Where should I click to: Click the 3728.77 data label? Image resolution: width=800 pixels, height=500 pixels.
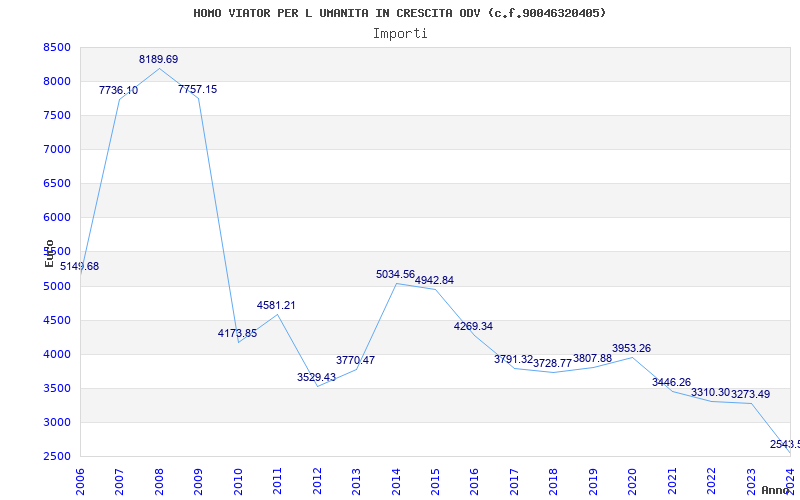click(x=553, y=363)
